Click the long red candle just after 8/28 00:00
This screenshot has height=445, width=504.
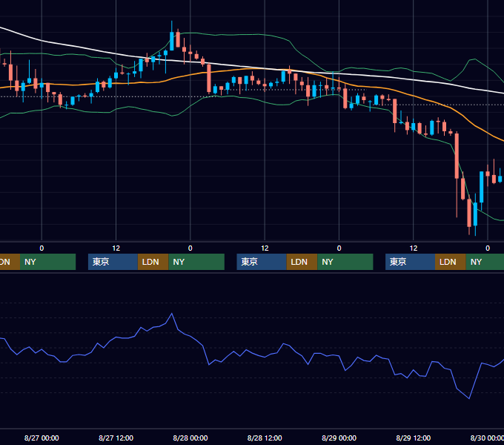click(x=209, y=79)
